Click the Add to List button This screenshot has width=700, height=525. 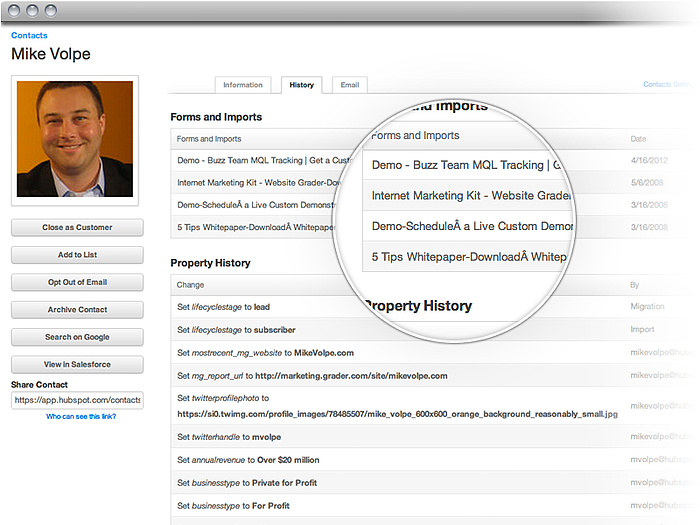point(77,255)
